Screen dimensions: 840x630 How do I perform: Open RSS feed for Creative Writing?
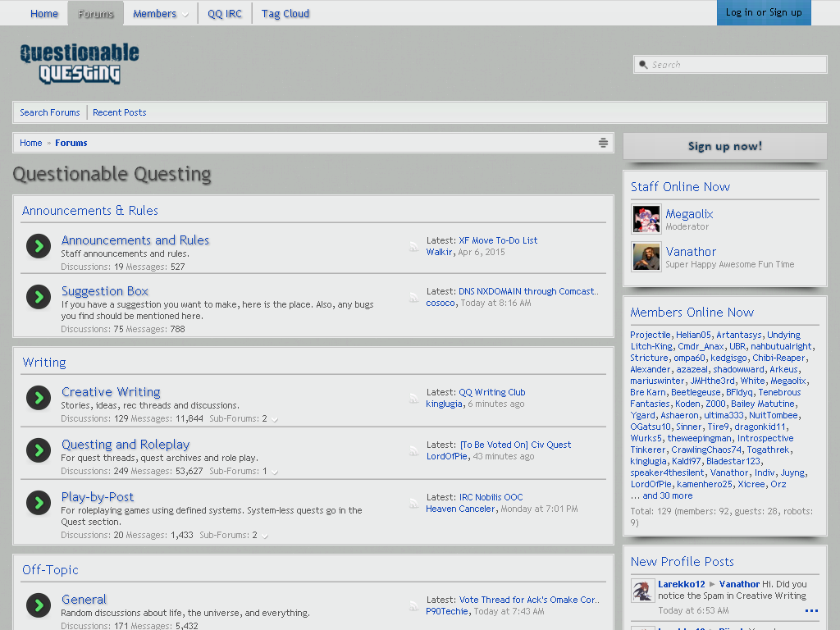pos(413,398)
